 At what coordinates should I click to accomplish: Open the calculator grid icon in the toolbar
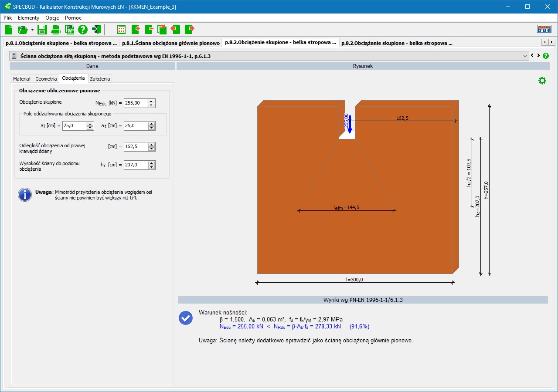pyautogui.click(x=122, y=30)
